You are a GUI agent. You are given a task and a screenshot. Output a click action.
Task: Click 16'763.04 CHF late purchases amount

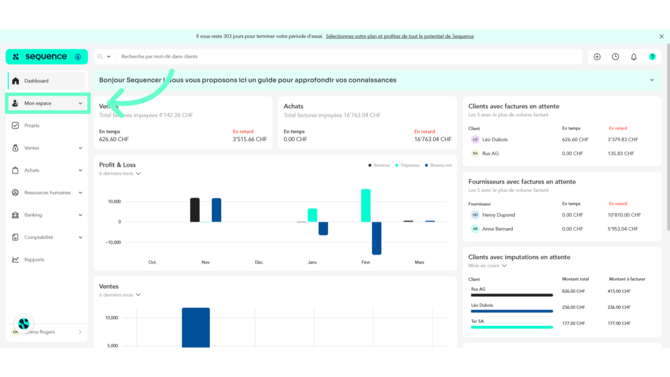click(x=433, y=139)
